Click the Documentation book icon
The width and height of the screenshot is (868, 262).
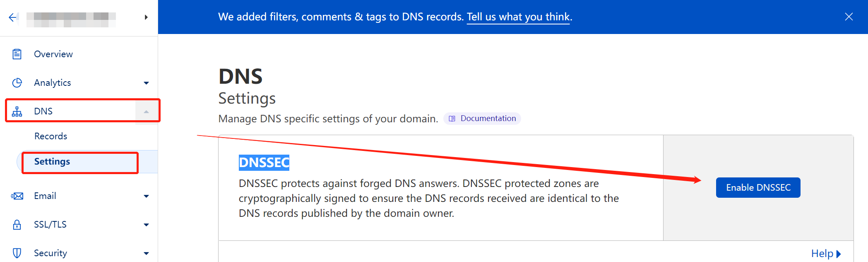point(452,119)
